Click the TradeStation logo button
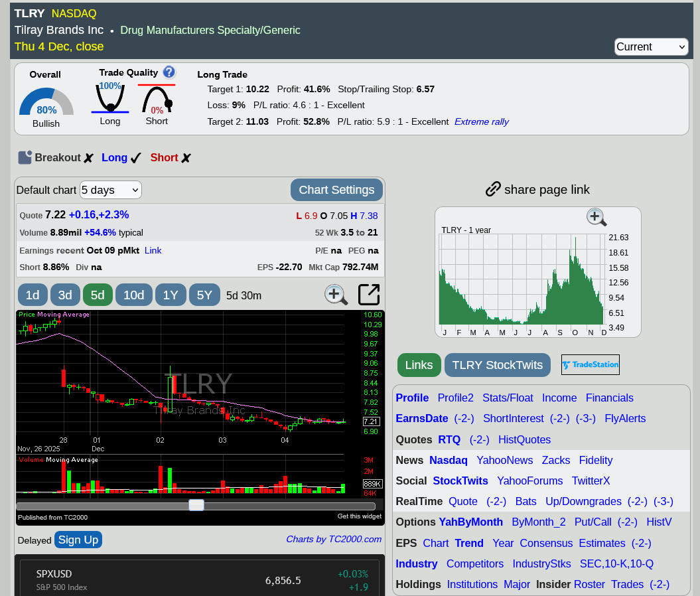The width and height of the screenshot is (700, 596). point(590,365)
